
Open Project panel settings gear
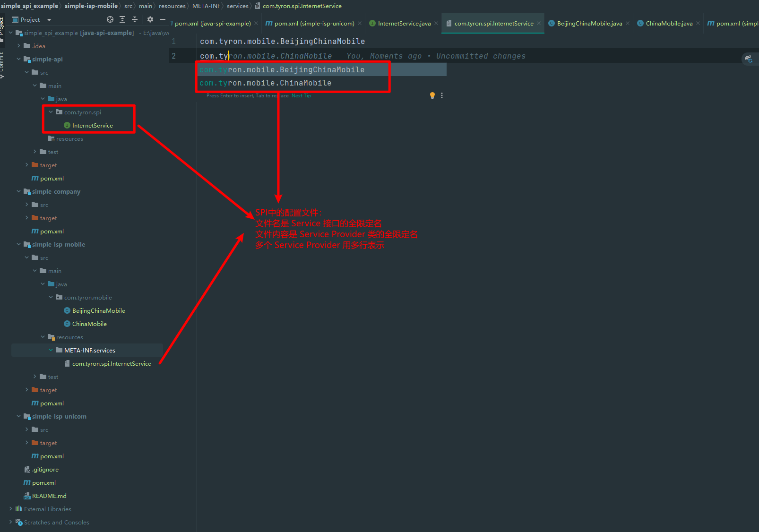click(x=150, y=19)
